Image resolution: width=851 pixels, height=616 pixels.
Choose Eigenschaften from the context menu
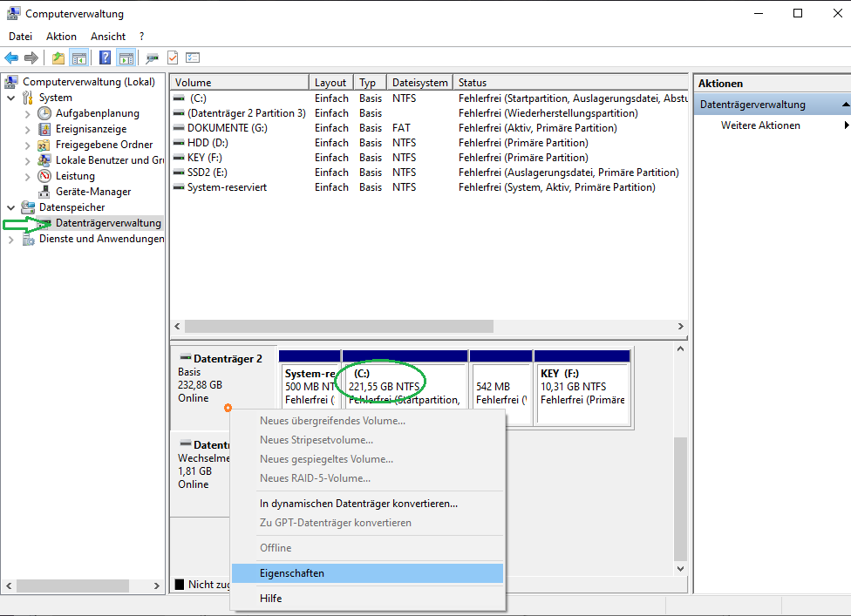(367, 573)
